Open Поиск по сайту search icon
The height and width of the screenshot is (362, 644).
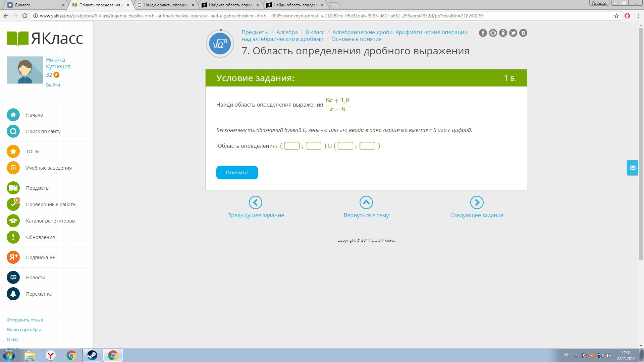13,131
